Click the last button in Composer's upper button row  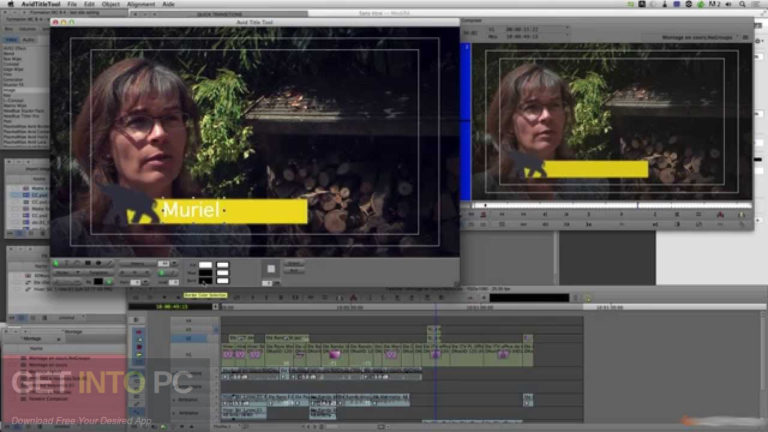[742, 215]
